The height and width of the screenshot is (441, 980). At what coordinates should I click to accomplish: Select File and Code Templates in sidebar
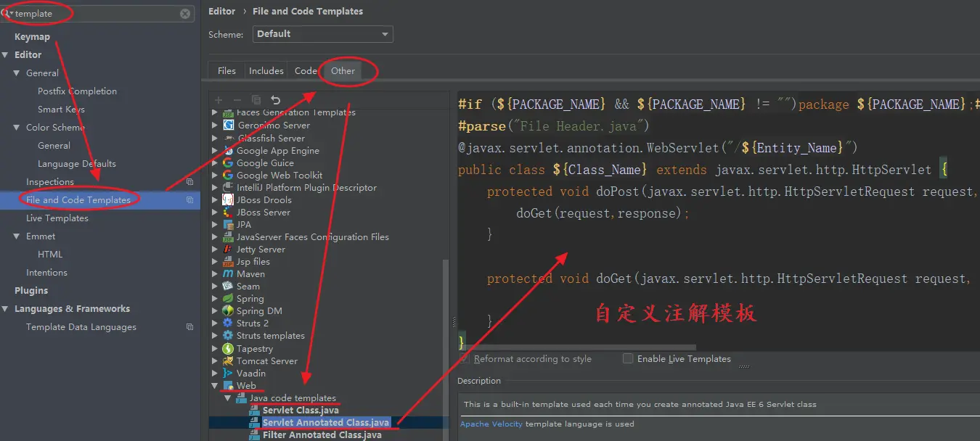tap(100, 199)
